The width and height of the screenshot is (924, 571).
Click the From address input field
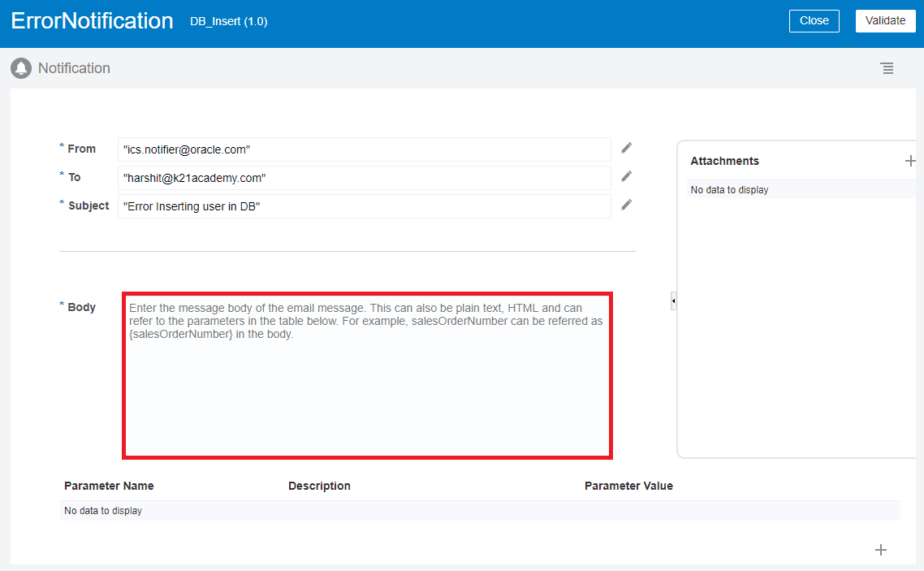365,149
